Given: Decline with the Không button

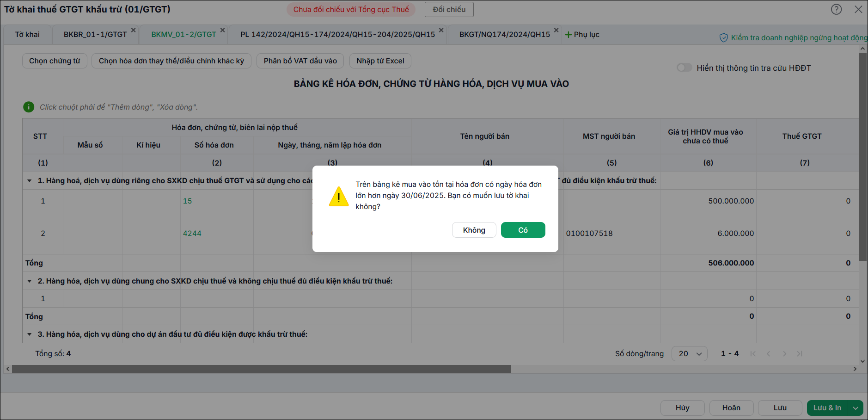Looking at the screenshot, I should 474,230.
